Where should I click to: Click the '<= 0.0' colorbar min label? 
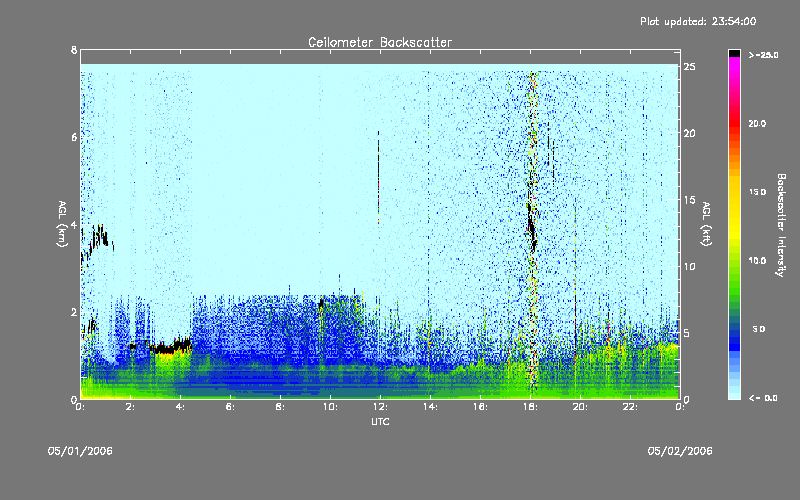point(763,398)
